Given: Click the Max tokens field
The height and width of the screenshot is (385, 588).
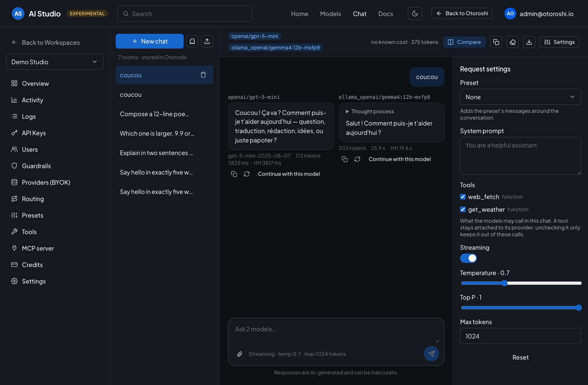Looking at the screenshot, I should pos(520,336).
